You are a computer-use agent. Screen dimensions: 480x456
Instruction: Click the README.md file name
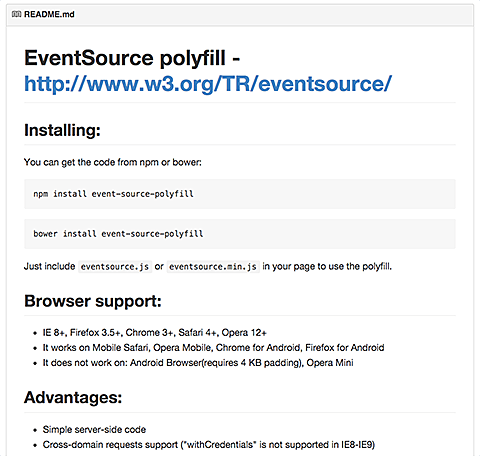click(x=49, y=14)
